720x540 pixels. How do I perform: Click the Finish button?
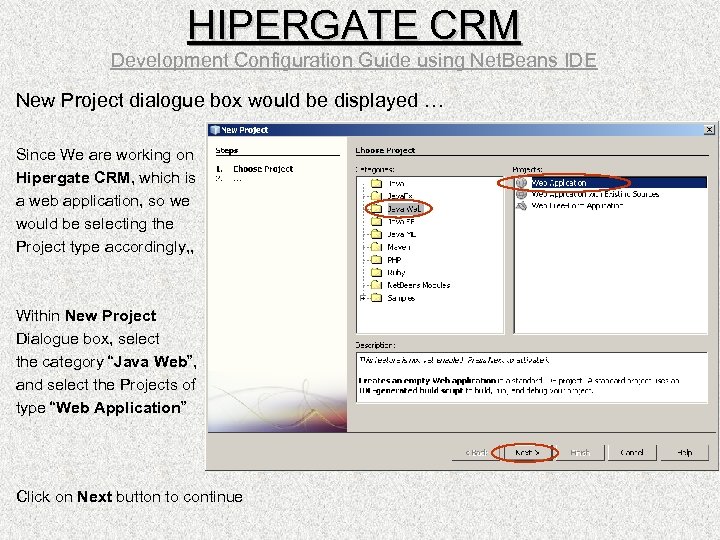click(x=579, y=453)
